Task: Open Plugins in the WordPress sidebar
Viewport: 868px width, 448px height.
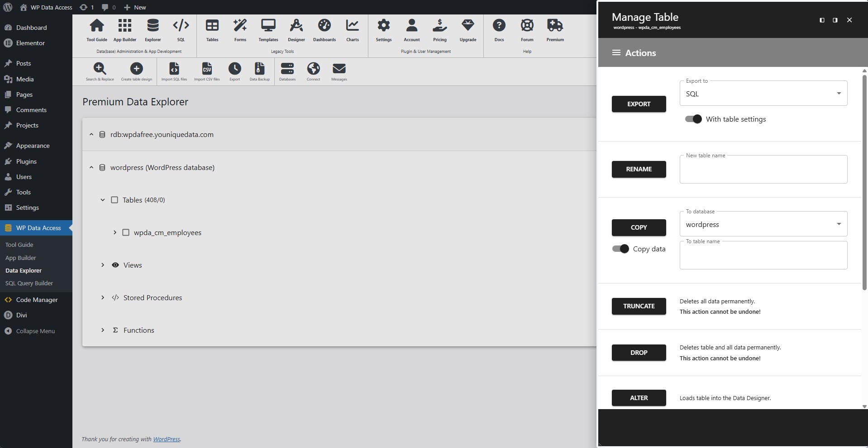Action: [x=26, y=161]
